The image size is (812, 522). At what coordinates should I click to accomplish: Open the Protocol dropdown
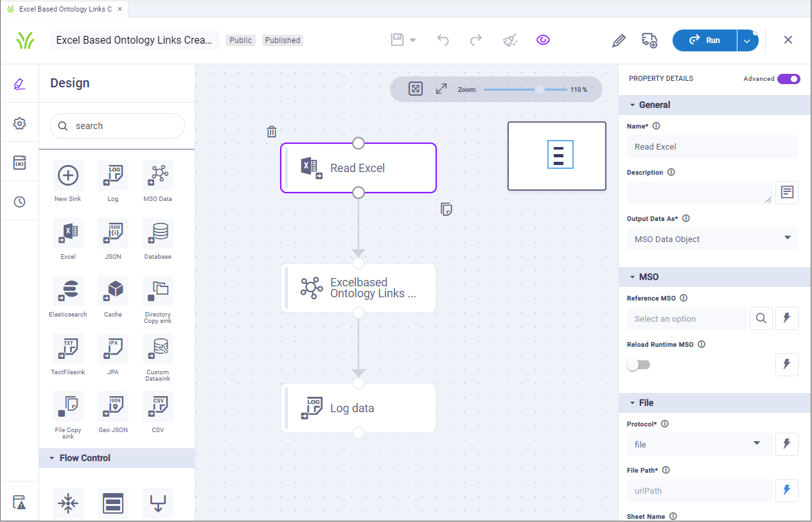point(699,444)
